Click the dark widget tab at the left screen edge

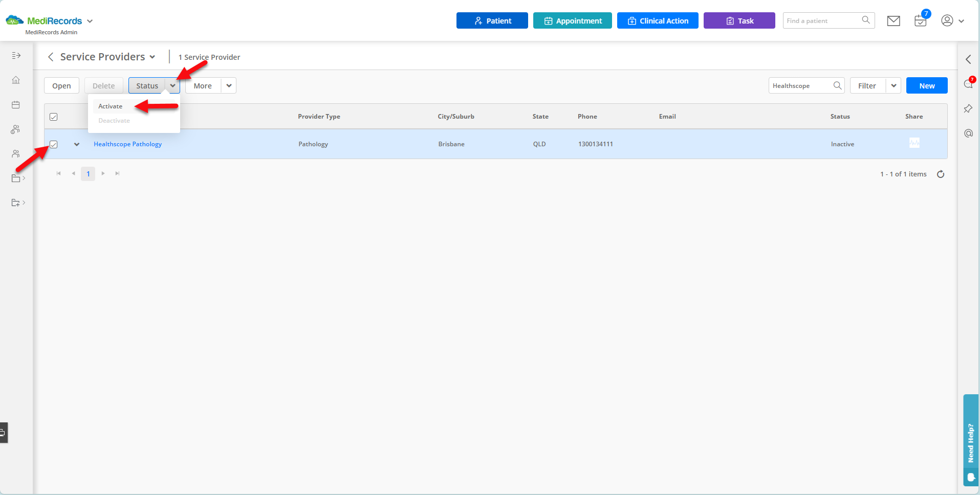point(4,433)
